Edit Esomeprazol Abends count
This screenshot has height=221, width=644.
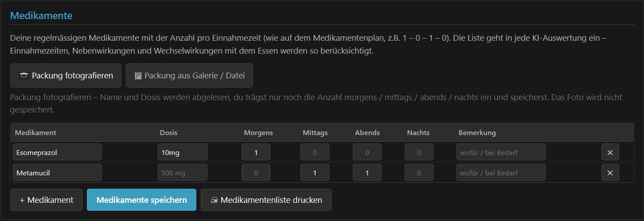(x=367, y=152)
